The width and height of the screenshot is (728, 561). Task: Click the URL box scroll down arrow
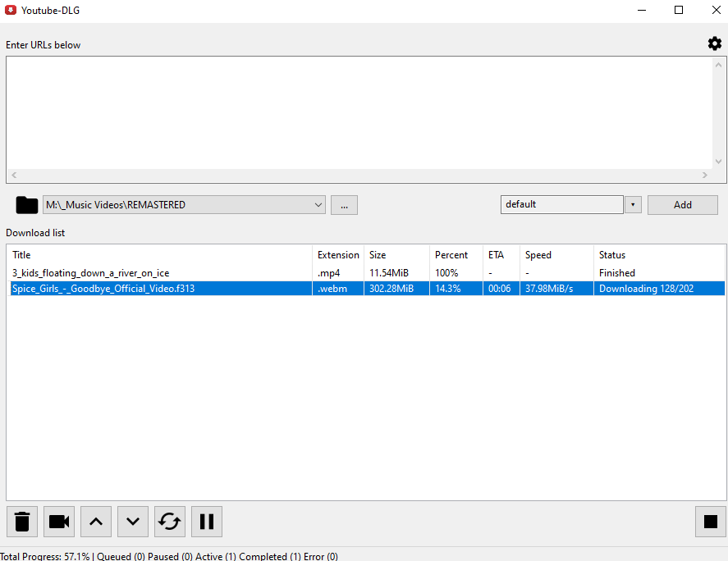[719, 162]
